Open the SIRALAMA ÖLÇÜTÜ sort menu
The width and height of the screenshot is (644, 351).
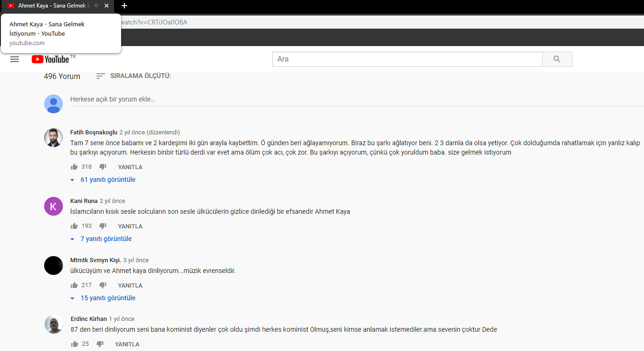[x=134, y=76]
